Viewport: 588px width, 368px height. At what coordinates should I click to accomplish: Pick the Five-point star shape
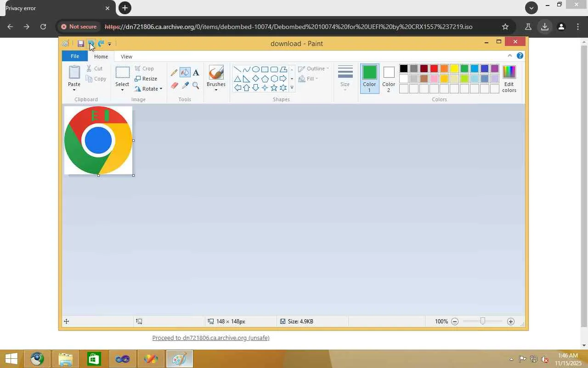(274, 88)
